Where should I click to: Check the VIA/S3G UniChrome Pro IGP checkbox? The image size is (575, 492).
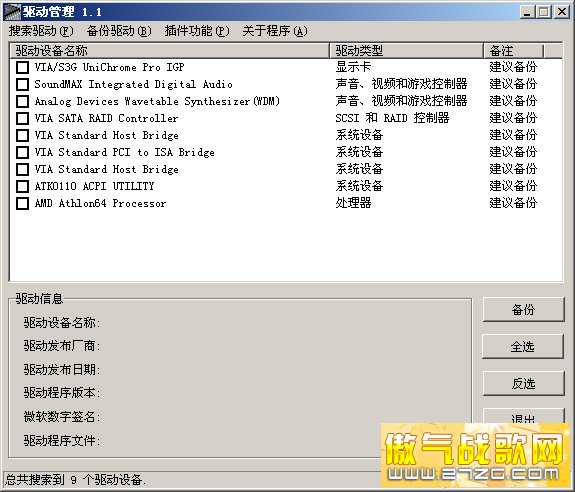22,67
